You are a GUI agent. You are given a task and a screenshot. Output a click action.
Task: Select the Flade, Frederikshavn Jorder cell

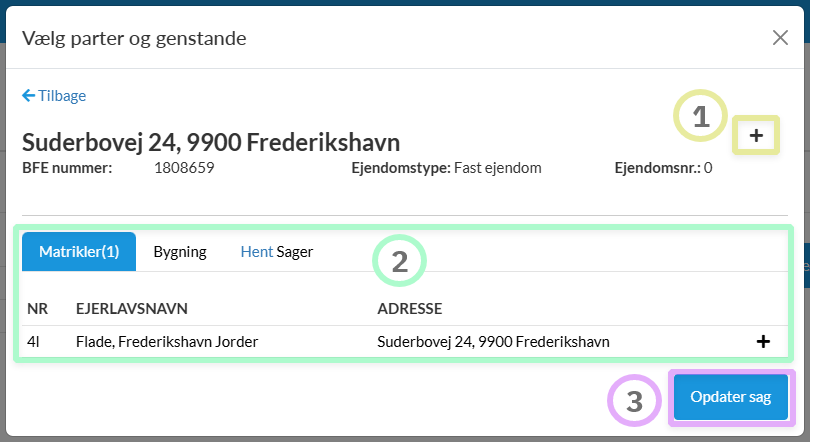point(167,342)
